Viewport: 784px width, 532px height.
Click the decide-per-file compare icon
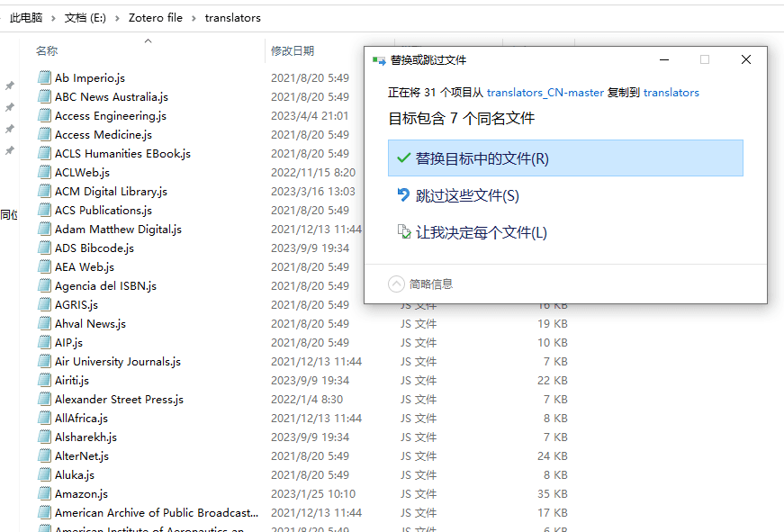403,232
